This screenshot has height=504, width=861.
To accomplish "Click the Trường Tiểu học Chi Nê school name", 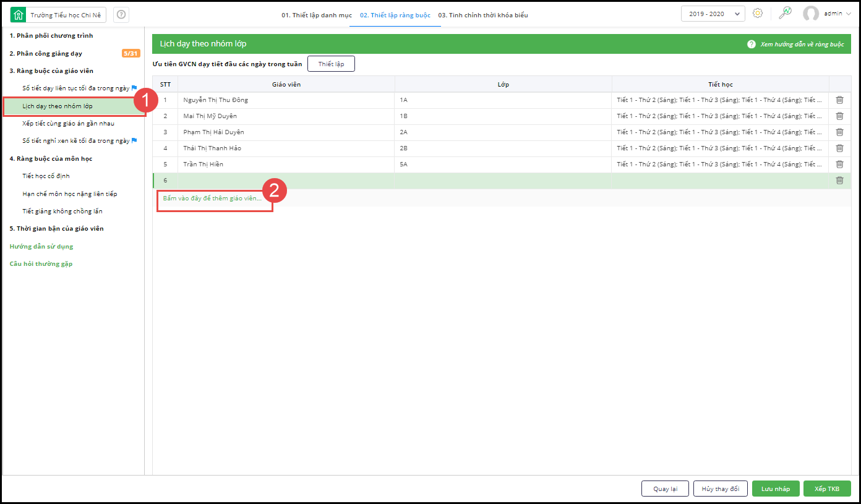I will tap(65, 15).
